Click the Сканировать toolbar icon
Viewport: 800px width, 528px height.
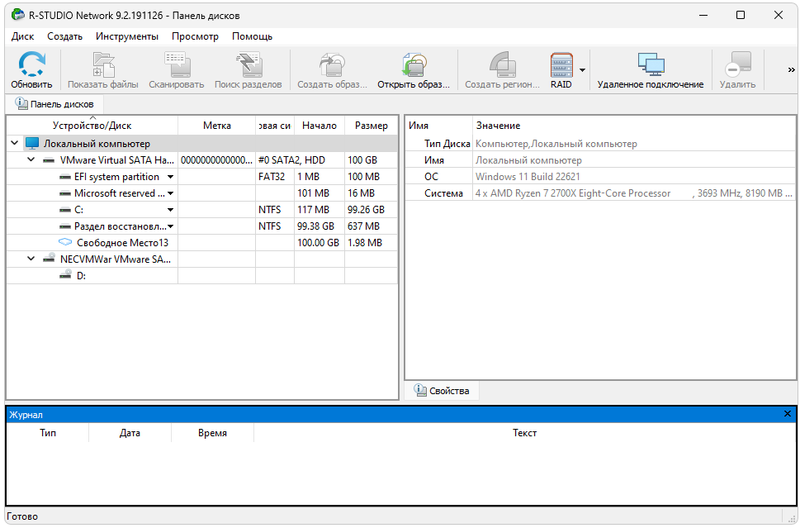176,66
